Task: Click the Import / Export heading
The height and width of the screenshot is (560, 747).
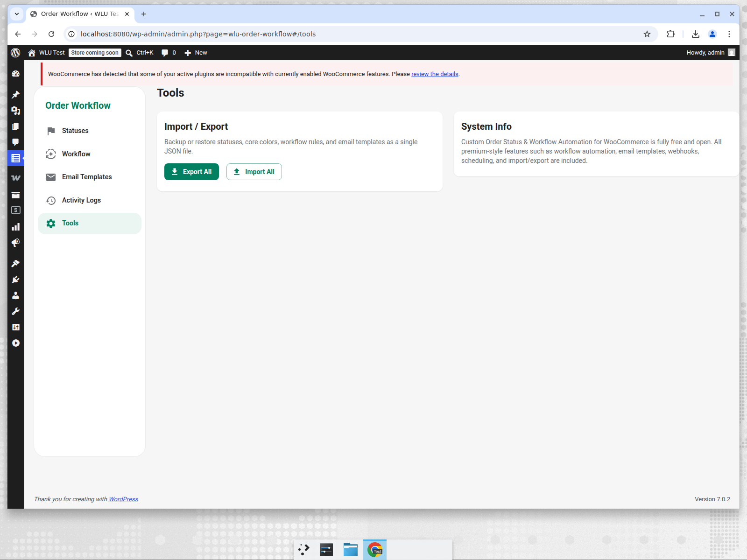Action: pyautogui.click(x=196, y=126)
